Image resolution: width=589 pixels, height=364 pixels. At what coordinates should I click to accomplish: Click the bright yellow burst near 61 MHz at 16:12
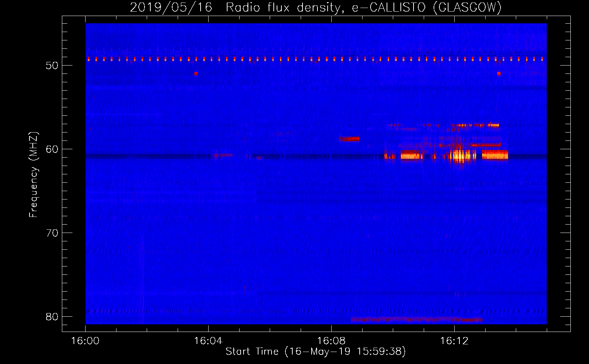463,156
